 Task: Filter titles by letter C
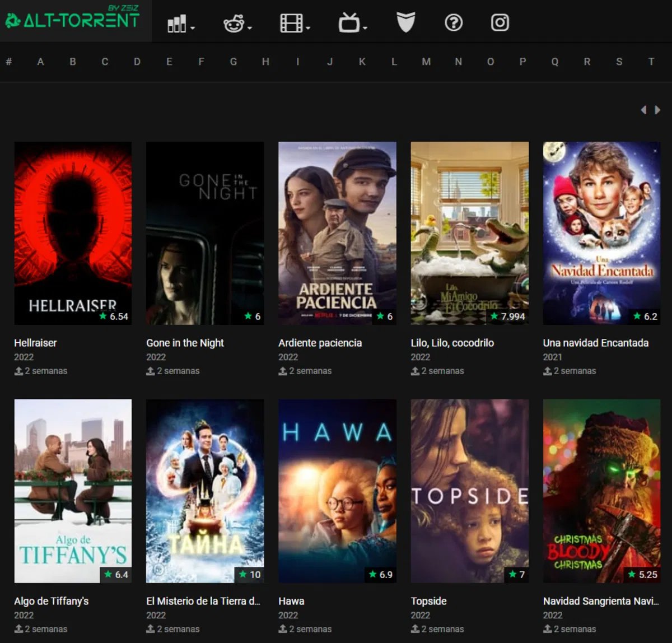pos(105,62)
